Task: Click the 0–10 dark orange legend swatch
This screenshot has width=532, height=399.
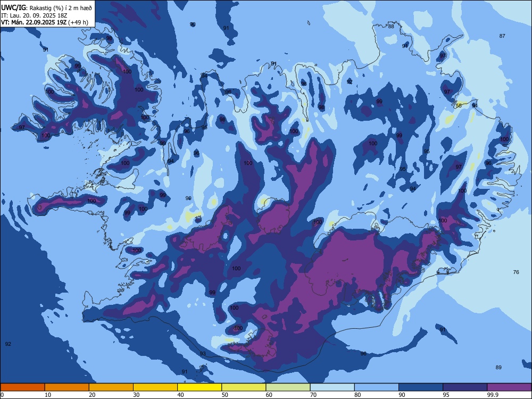Action: 22,387
